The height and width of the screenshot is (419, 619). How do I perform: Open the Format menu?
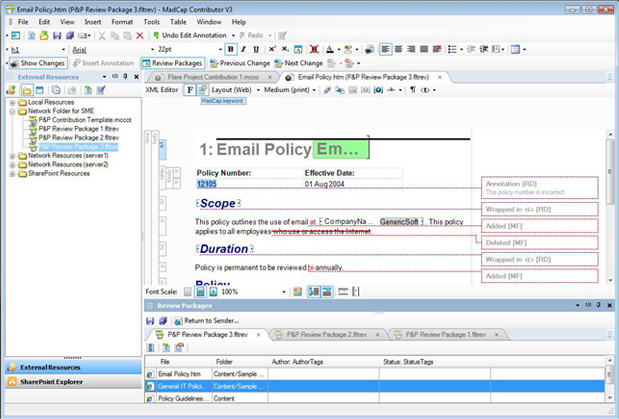122,22
